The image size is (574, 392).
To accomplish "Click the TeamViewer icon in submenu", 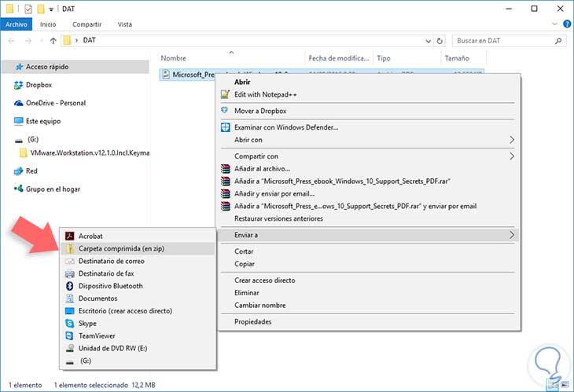I will [70, 335].
